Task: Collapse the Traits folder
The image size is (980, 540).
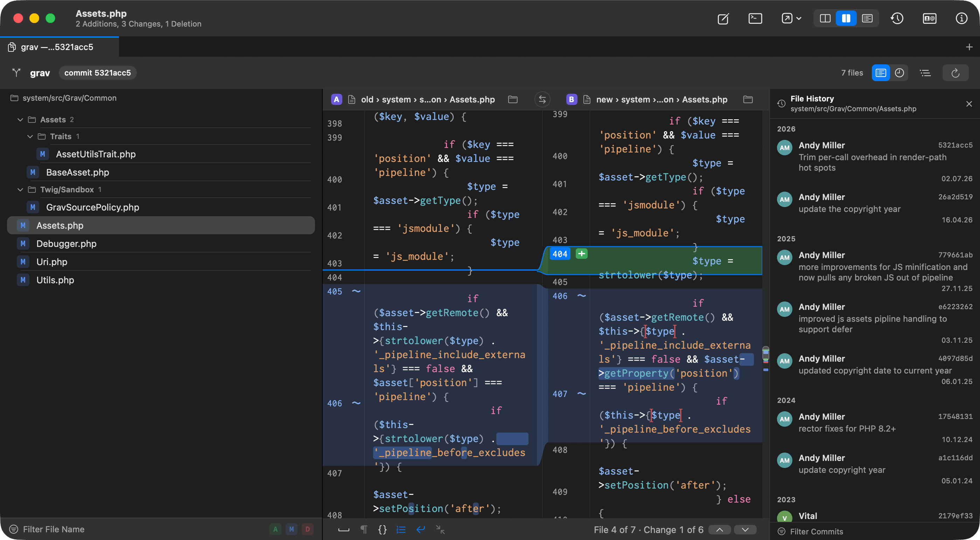Action: pos(30,136)
